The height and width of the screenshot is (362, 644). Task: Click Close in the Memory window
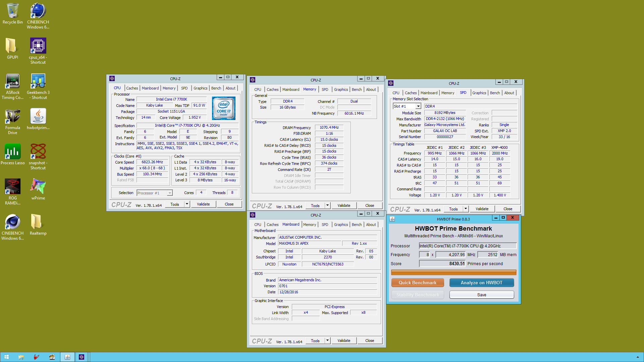point(370,205)
